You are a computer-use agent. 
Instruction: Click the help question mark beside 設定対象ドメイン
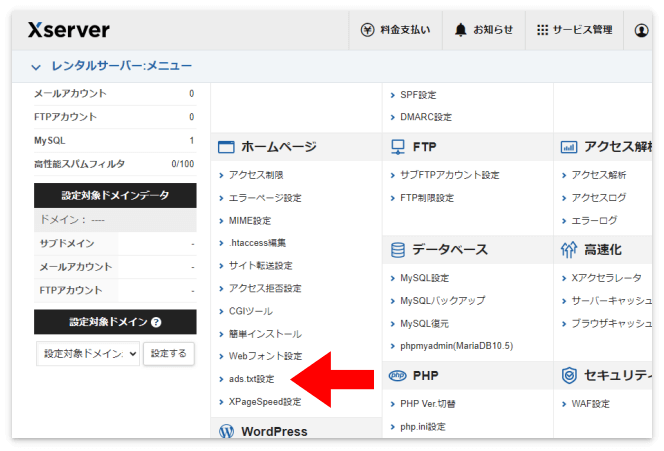[156, 322]
